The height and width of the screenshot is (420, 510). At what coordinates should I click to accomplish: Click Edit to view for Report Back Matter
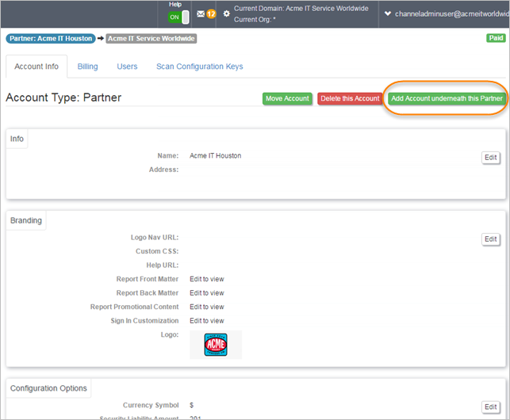207,293
